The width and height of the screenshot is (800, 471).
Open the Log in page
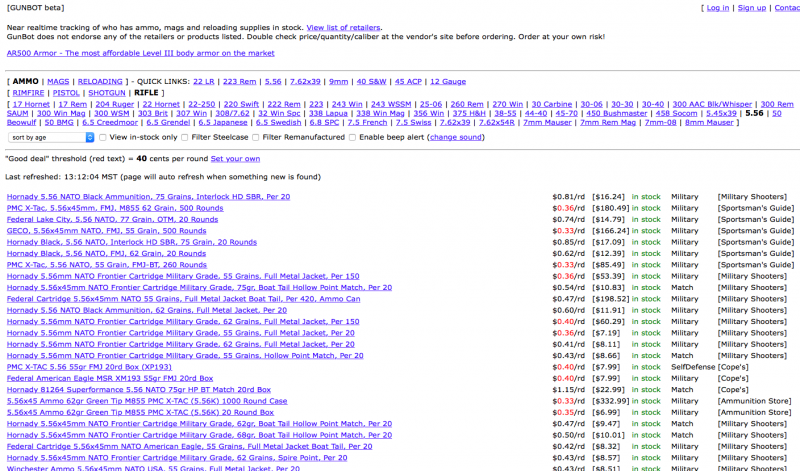718,8
